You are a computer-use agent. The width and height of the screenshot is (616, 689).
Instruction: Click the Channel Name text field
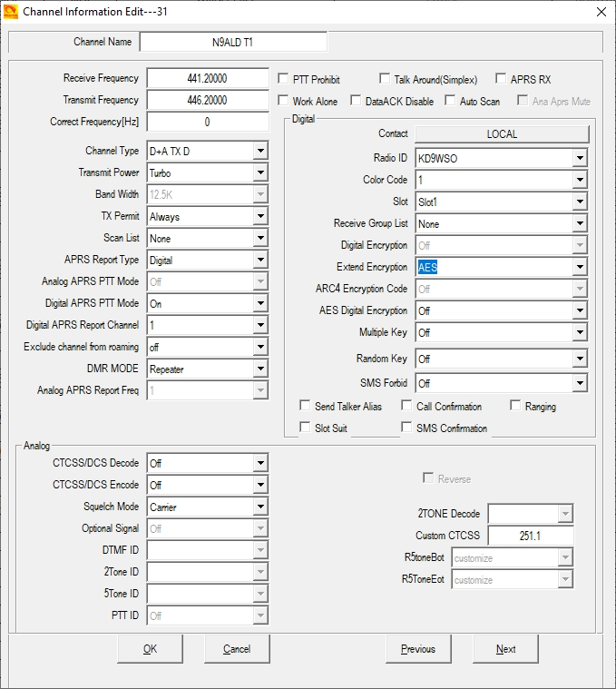[x=233, y=42]
